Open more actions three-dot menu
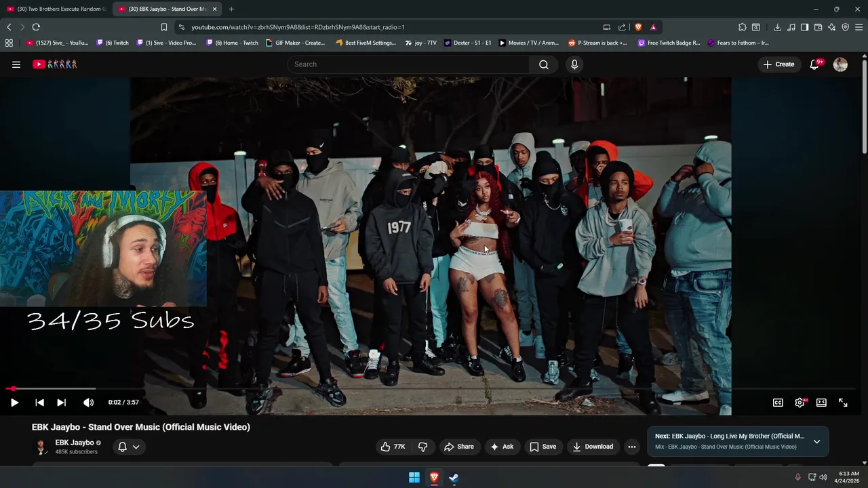This screenshot has height=488, width=868. coord(632,447)
